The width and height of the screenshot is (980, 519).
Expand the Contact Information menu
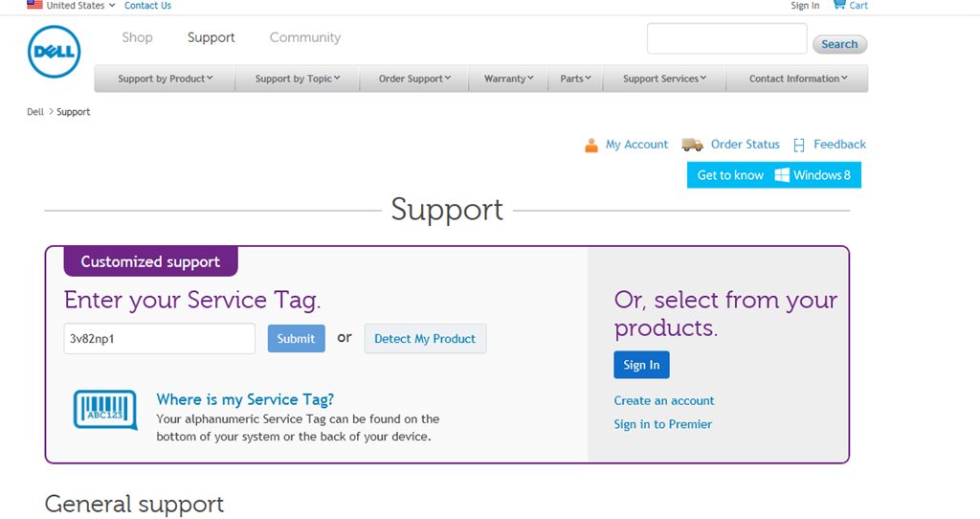click(798, 79)
